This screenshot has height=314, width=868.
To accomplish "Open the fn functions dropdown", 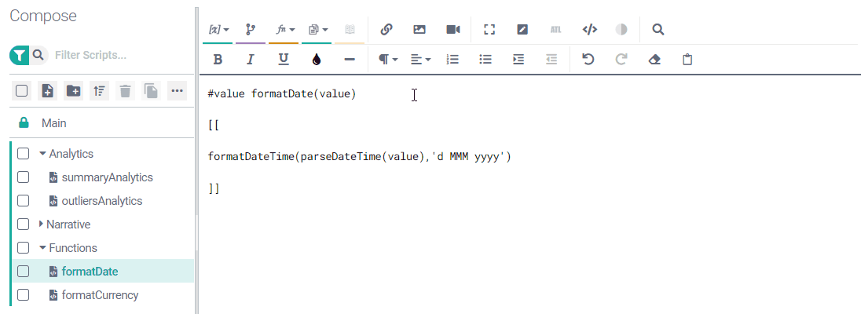I will pyautogui.click(x=284, y=30).
